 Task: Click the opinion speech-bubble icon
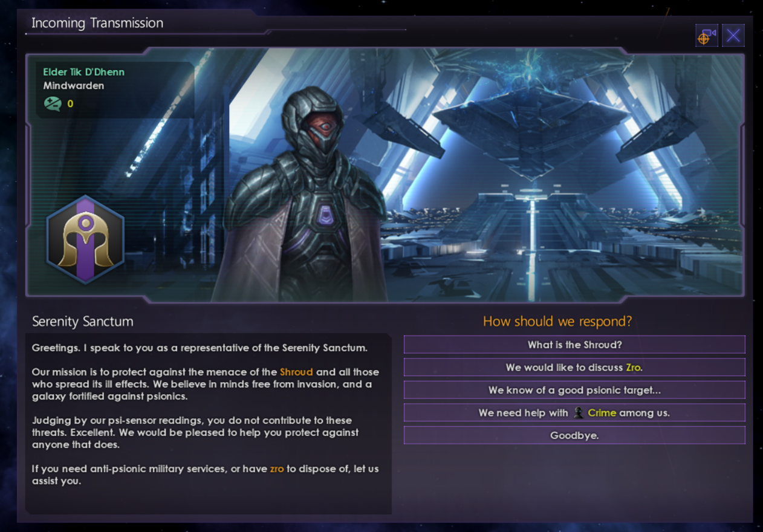click(x=53, y=104)
